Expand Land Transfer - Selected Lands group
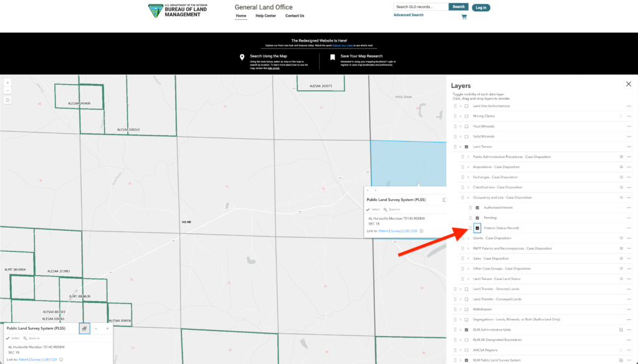 460,289
